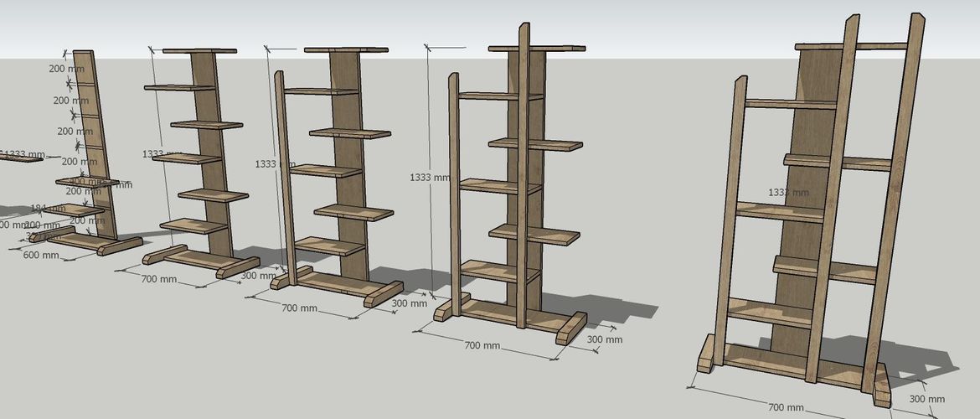Click the 600 mm dimension label
The height and width of the screenshot is (419, 980).
[40, 255]
